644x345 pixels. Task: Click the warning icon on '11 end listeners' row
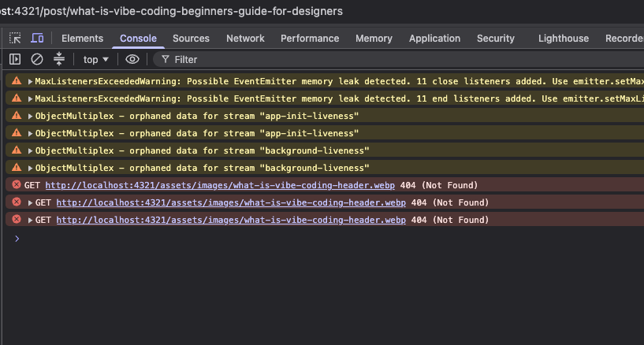pyautogui.click(x=17, y=98)
